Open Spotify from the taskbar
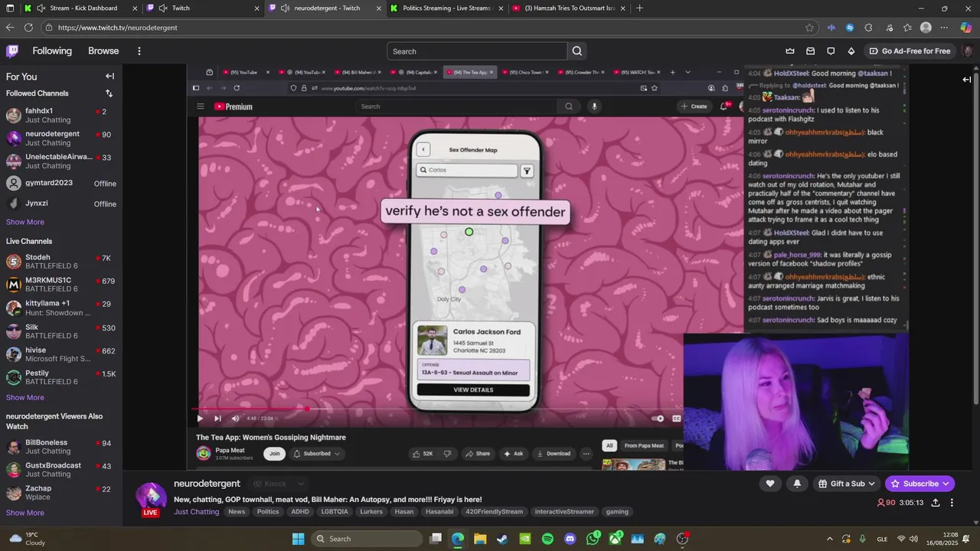Image resolution: width=980 pixels, height=551 pixels. coord(547,539)
